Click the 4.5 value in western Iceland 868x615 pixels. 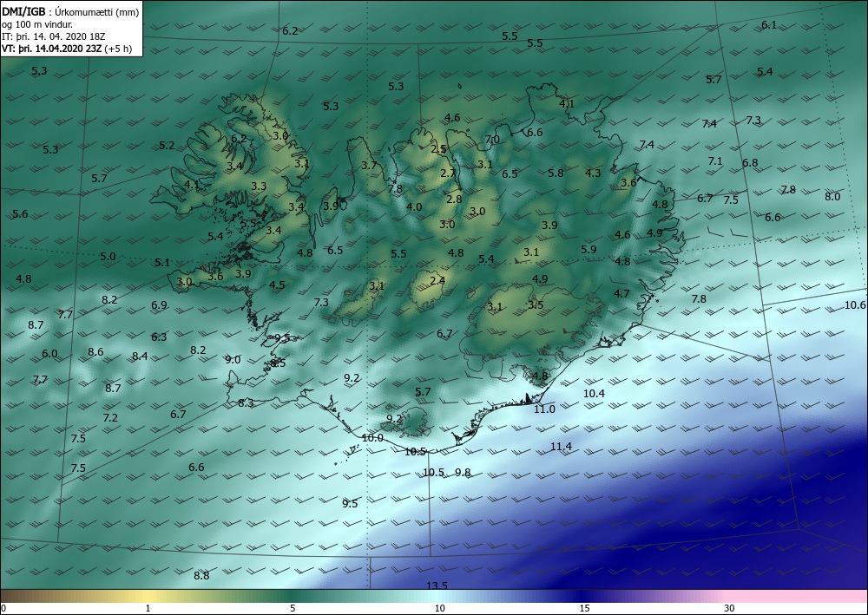277,285
